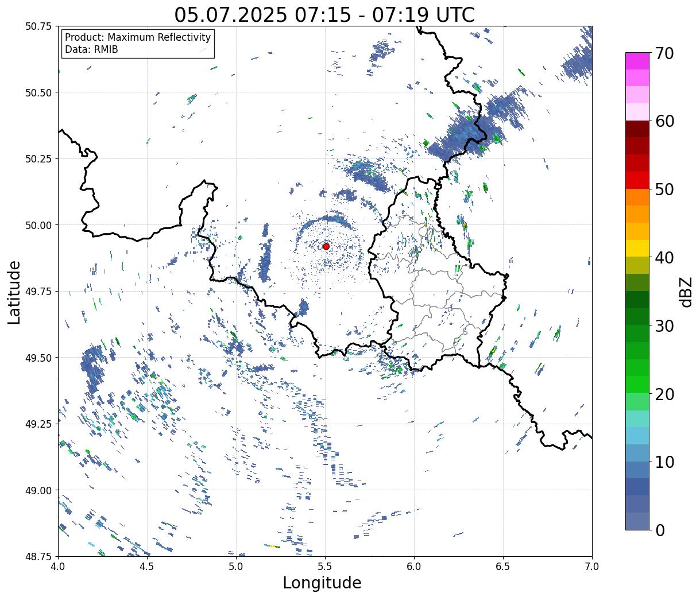Pick the magenta top colorbar segment
Image resolution: width=700 pixels, height=597 pixels.
[x=637, y=61]
